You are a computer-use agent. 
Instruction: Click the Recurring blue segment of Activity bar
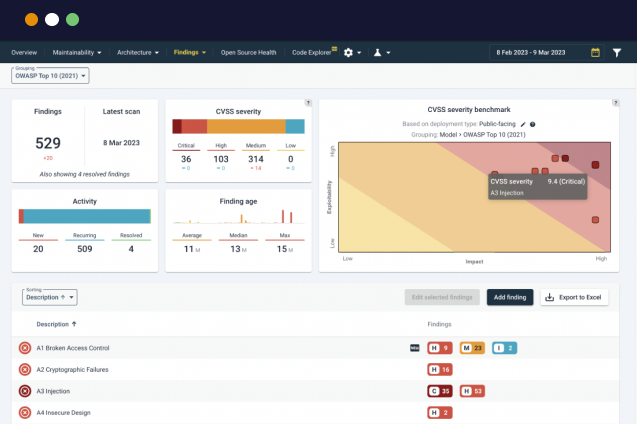[87, 216]
